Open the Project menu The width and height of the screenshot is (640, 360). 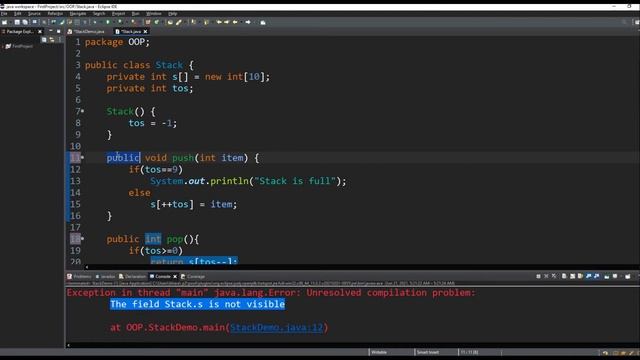click(118, 14)
